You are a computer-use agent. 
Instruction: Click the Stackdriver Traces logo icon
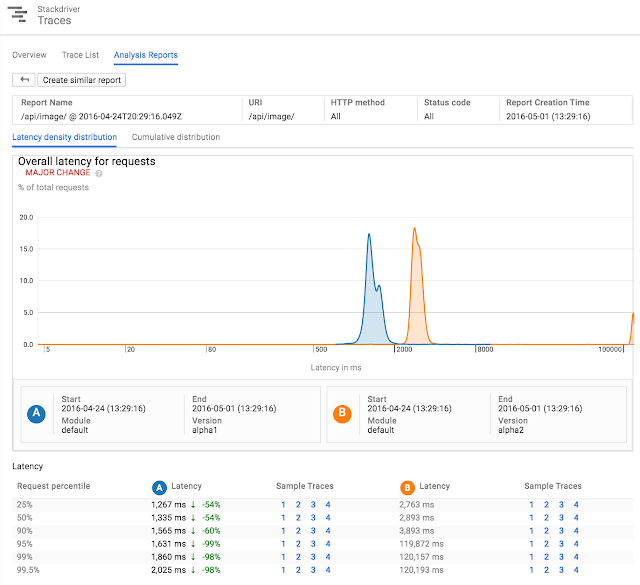17,14
